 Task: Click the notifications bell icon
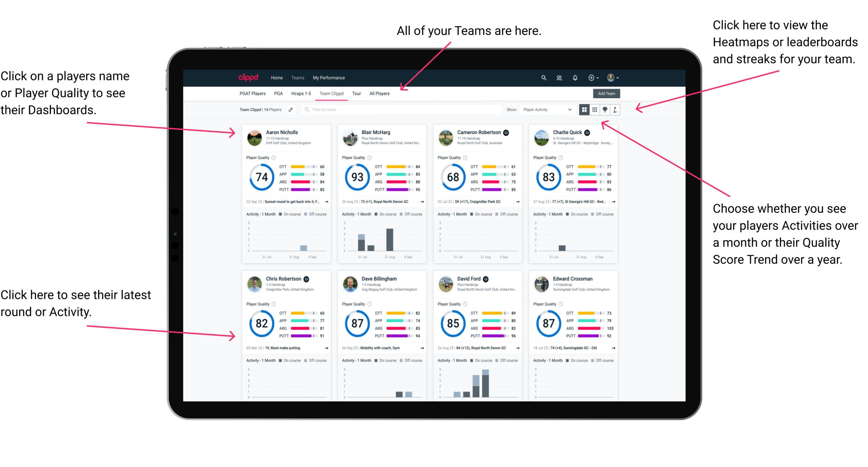[x=575, y=78]
